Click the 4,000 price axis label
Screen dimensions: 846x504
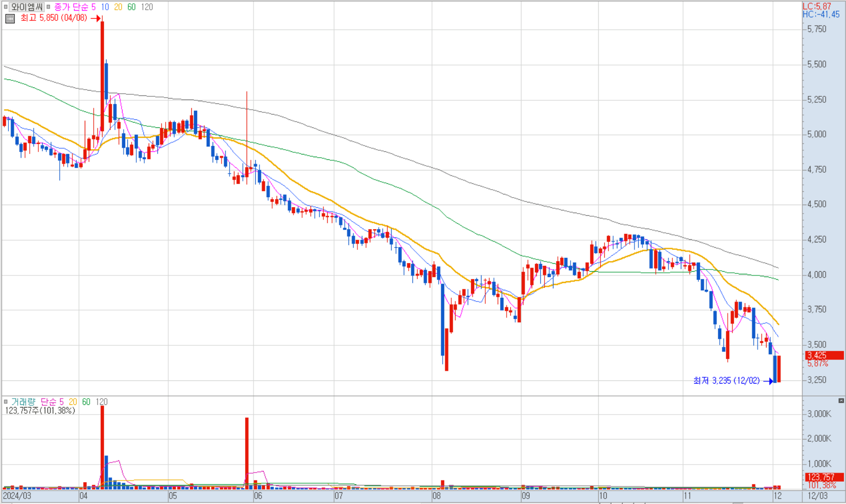[x=817, y=275]
